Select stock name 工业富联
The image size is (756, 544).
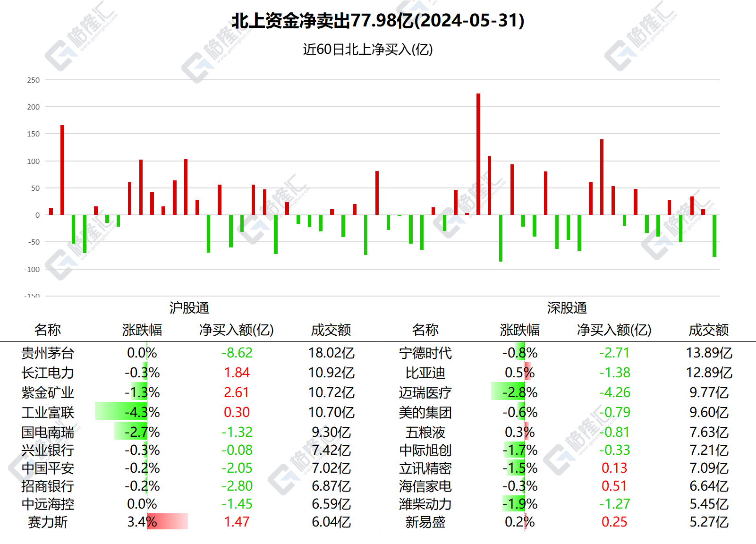pos(48,412)
